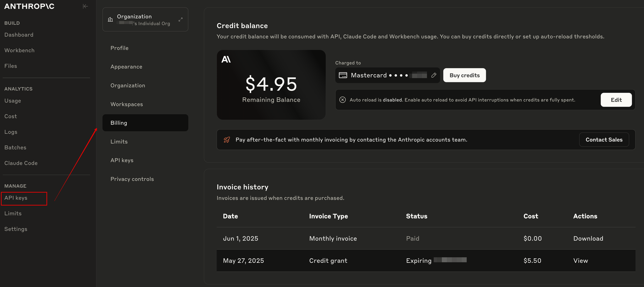Screen dimensions: 644x287
Task: Click the auto reload disabled icon
Action: 343,100
